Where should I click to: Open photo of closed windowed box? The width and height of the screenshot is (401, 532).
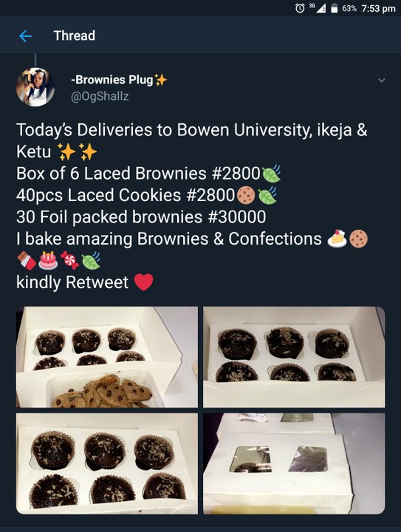click(x=294, y=463)
